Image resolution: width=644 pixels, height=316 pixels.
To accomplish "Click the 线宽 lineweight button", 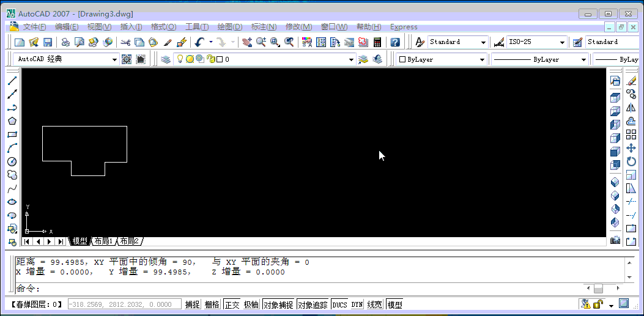I will click(x=375, y=304).
